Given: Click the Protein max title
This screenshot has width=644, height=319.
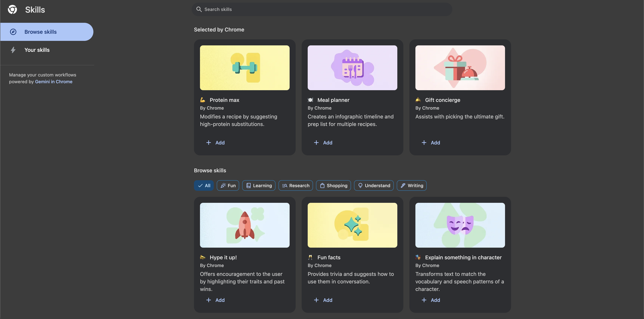Looking at the screenshot, I should pyautogui.click(x=224, y=100).
